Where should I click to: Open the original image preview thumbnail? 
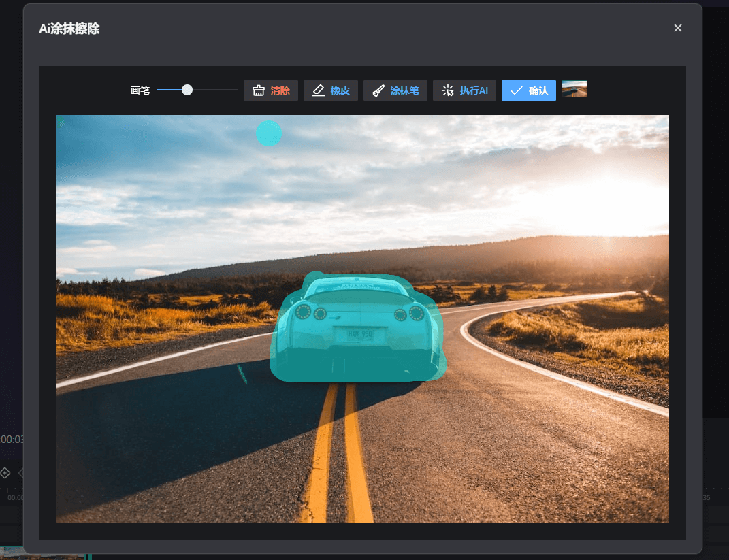coord(574,90)
